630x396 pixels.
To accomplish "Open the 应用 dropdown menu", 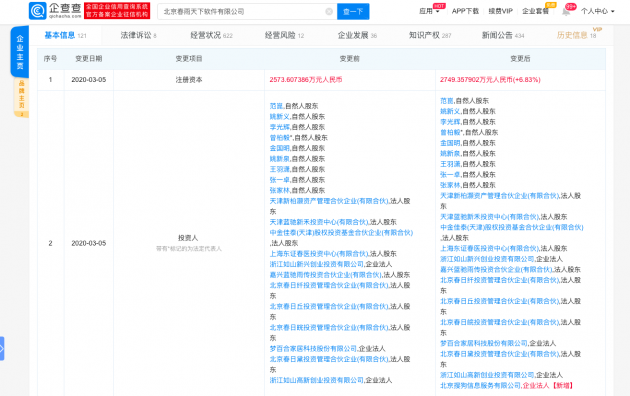I will [x=429, y=11].
